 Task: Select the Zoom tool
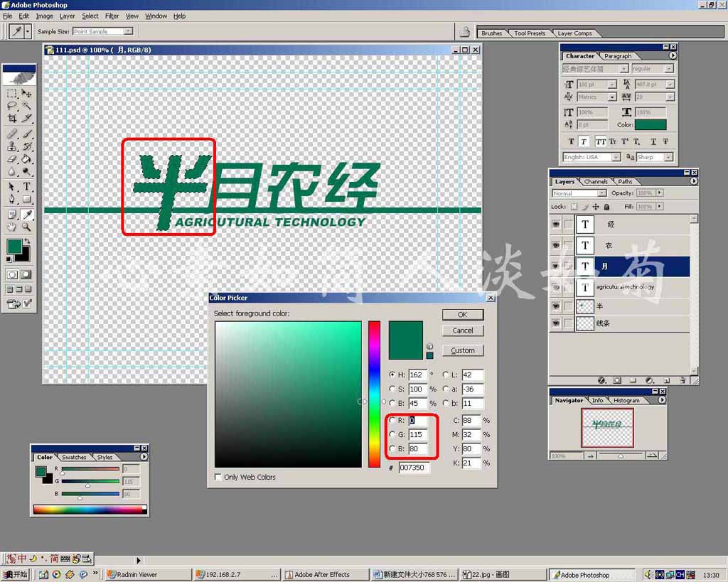(26, 227)
